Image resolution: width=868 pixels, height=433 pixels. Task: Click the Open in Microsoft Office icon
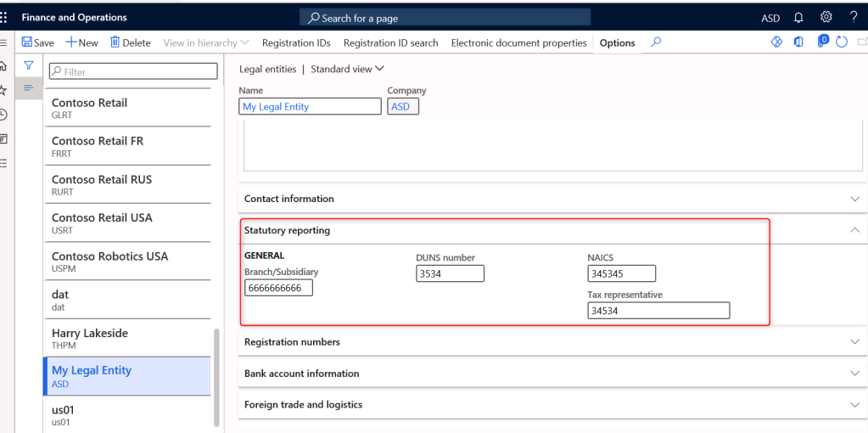click(x=799, y=42)
